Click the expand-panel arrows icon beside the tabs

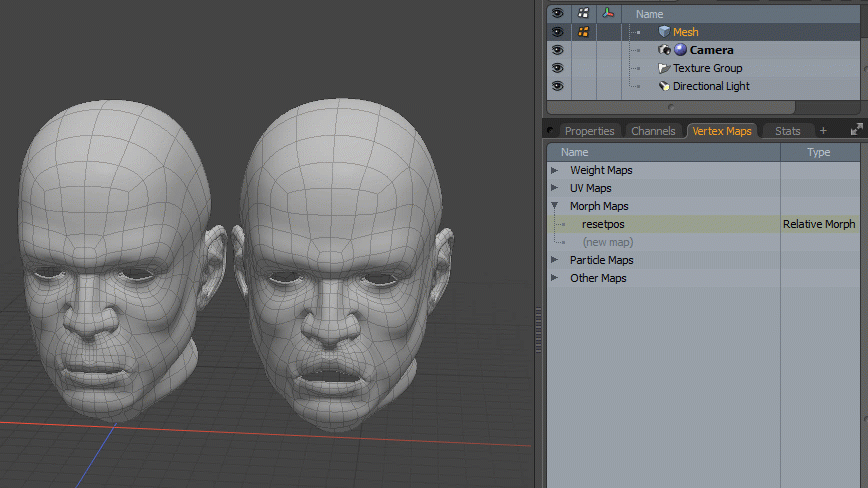(856, 130)
